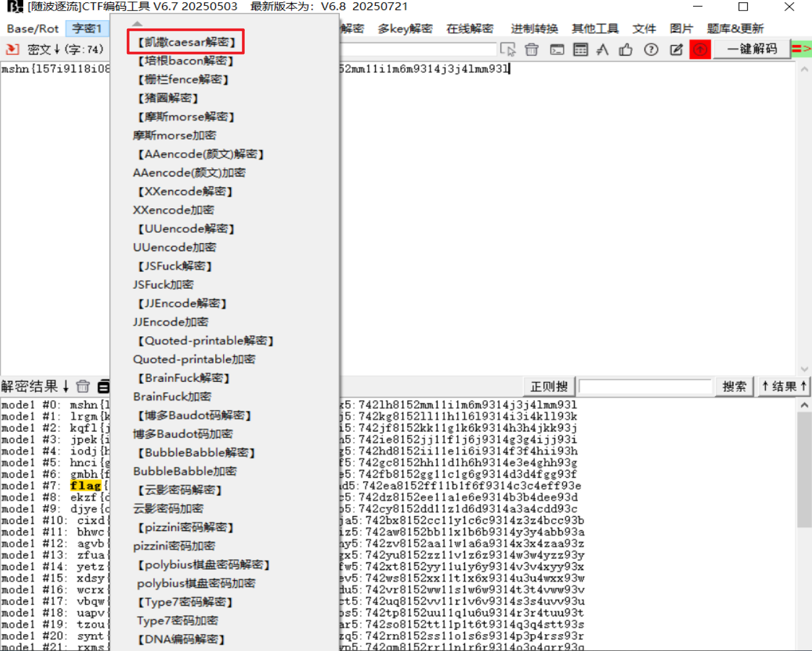The width and height of the screenshot is (812, 651).
Task: Open the 多key解密 menu
Action: pos(405,29)
